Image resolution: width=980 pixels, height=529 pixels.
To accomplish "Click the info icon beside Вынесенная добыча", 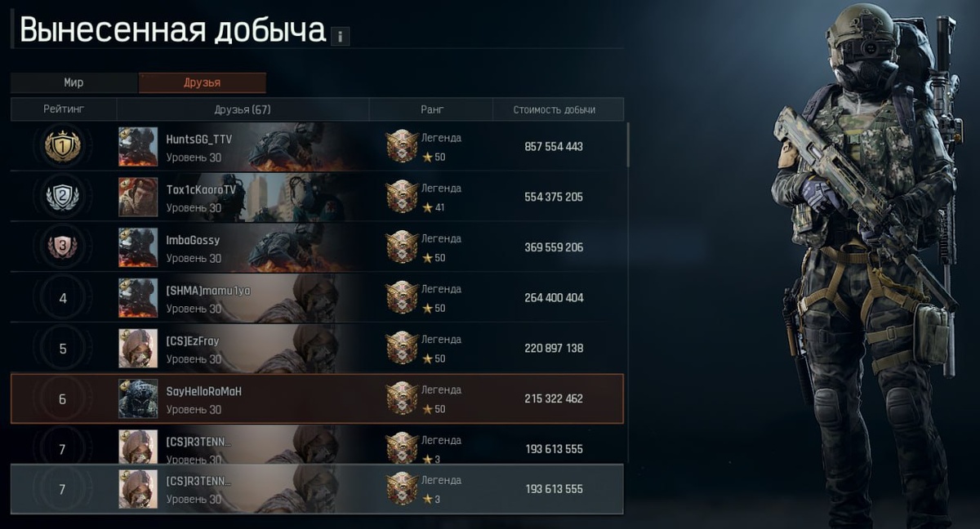I will pyautogui.click(x=341, y=36).
